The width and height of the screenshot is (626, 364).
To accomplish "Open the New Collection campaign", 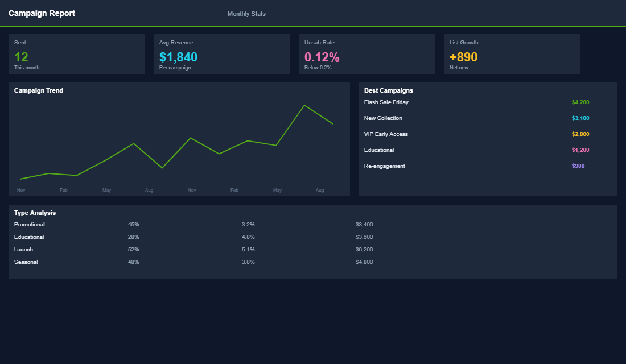I will click(383, 118).
